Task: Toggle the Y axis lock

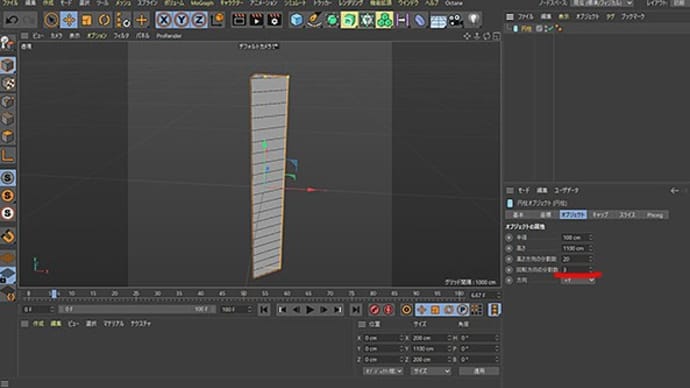Action: (181, 20)
